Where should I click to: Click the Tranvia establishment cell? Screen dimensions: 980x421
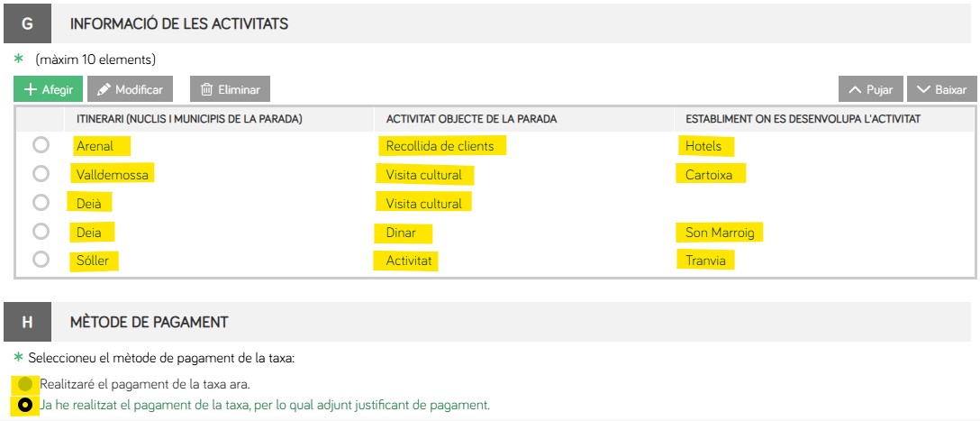[x=705, y=261]
